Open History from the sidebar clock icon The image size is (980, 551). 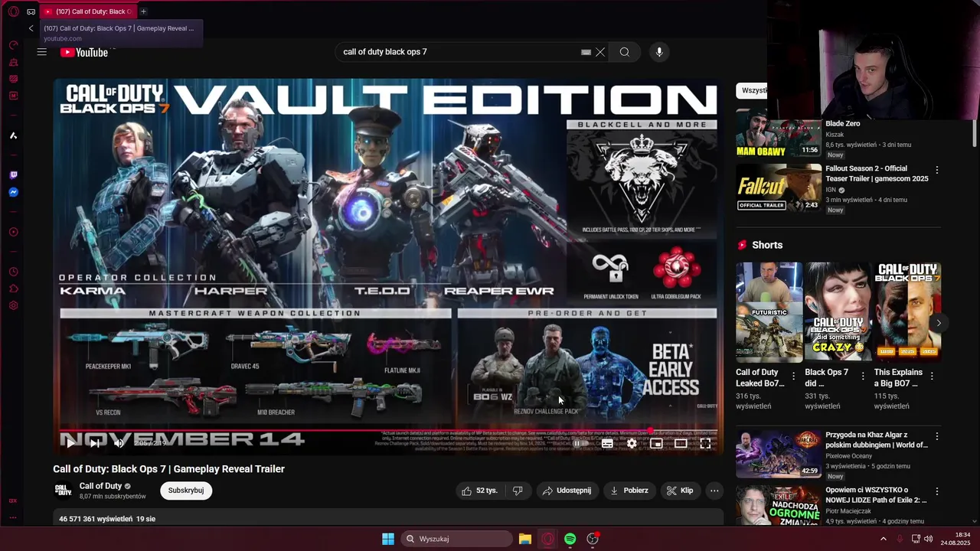pos(13,272)
